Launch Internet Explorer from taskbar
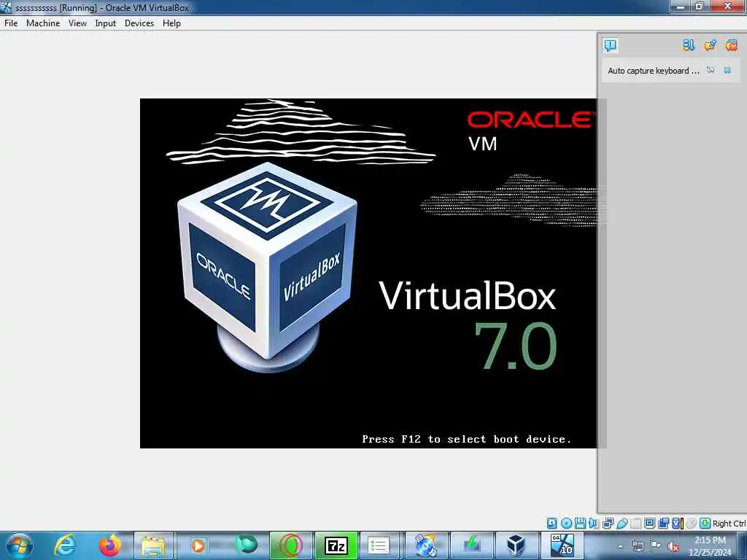747x560 pixels. coord(65,545)
